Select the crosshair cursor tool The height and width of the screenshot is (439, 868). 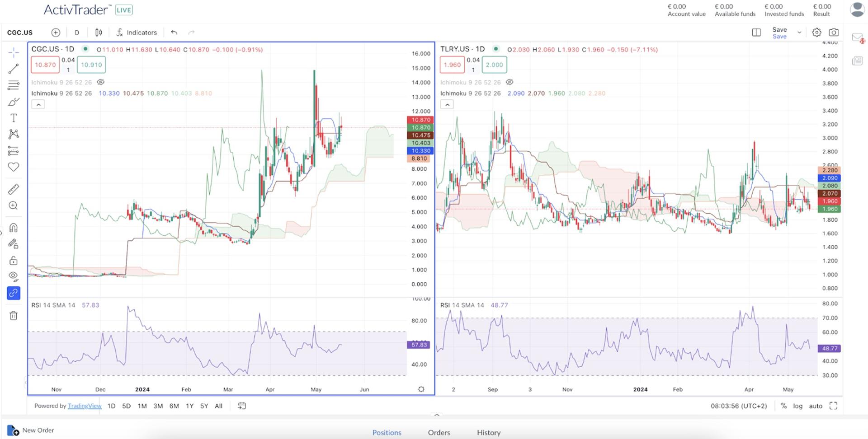tap(14, 52)
